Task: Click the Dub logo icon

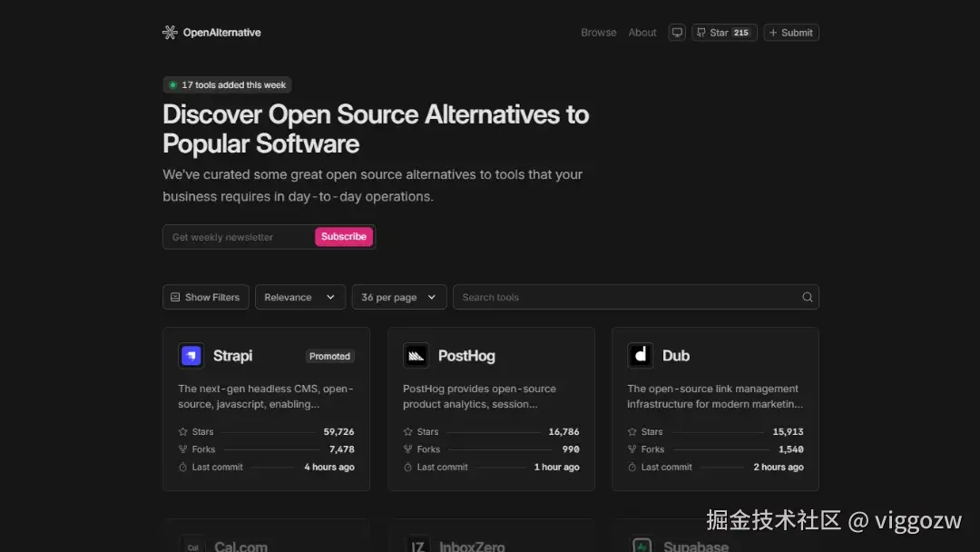Action: (x=640, y=356)
